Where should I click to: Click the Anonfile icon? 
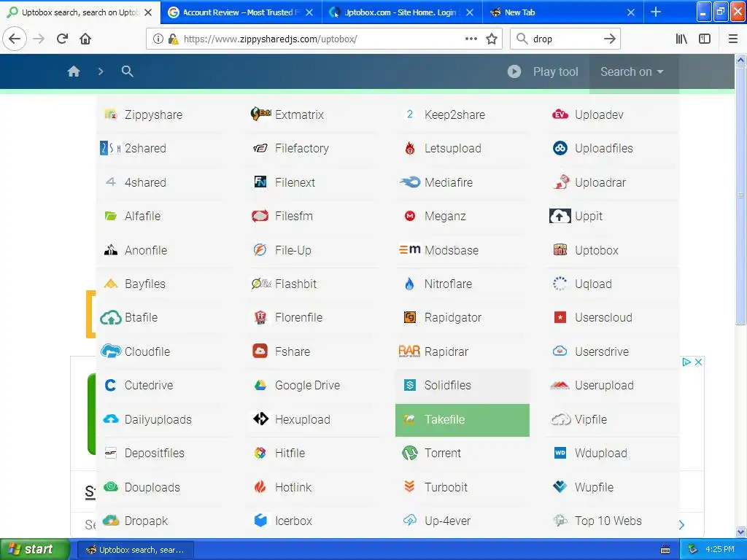pyautogui.click(x=111, y=250)
